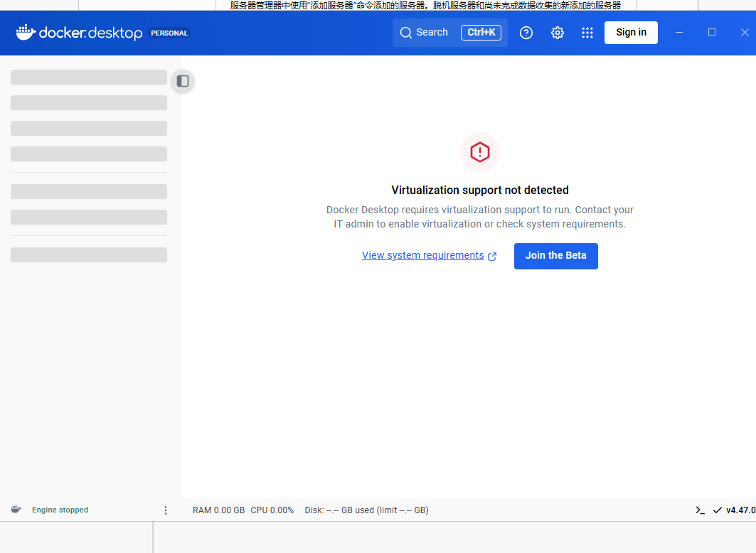Open the help question mark icon
The image size is (756, 553).
pyautogui.click(x=526, y=33)
